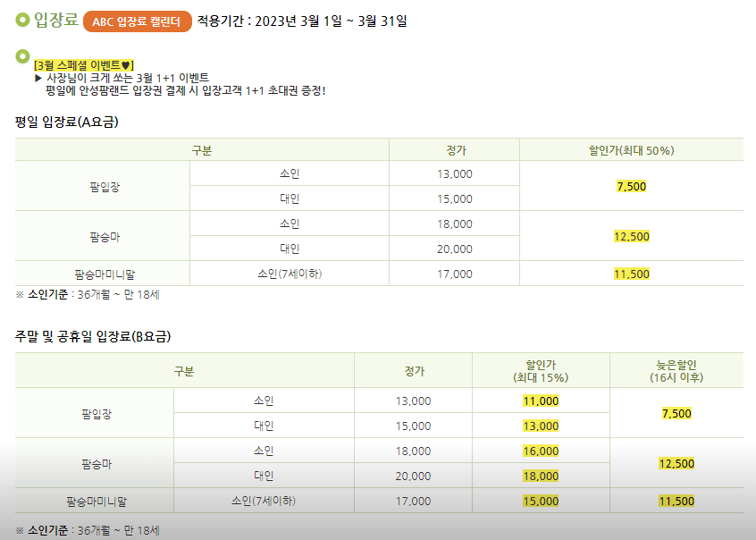The height and width of the screenshot is (540, 756).
Task: Click highlighted 7,500 price in weekday table
Action: [x=631, y=186]
